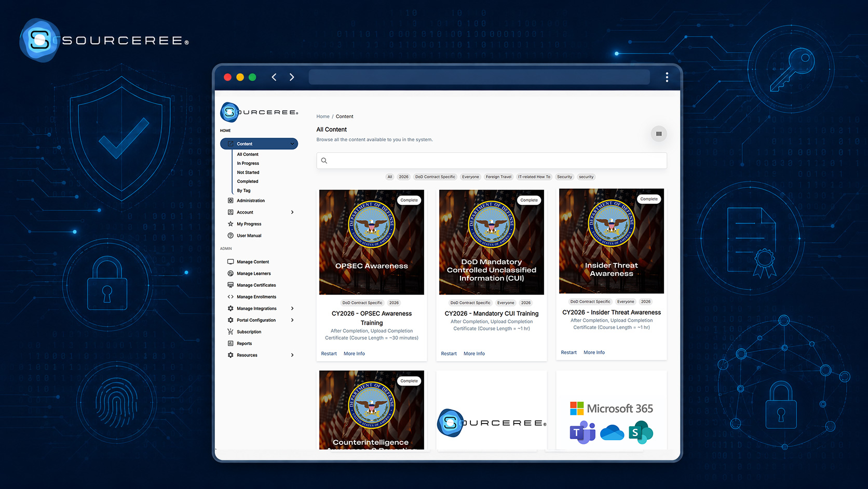The image size is (868, 489).
Task: Click the Manage Content icon
Action: click(x=230, y=262)
